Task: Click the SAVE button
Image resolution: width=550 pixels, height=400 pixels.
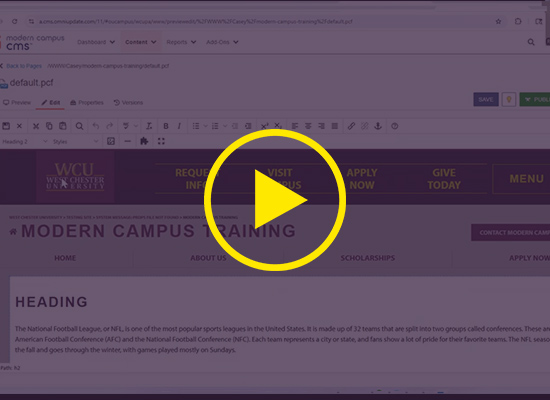Action: 486,100
